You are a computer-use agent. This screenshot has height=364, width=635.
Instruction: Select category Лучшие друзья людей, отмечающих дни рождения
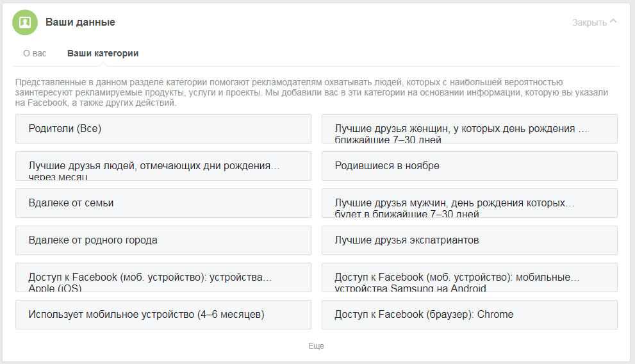(163, 166)
